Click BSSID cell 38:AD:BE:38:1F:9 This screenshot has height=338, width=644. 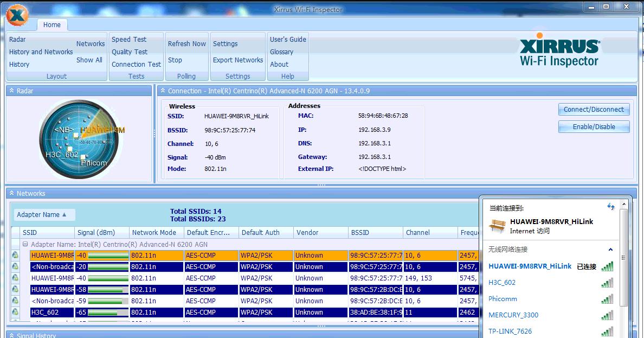(x=376, y=313)
